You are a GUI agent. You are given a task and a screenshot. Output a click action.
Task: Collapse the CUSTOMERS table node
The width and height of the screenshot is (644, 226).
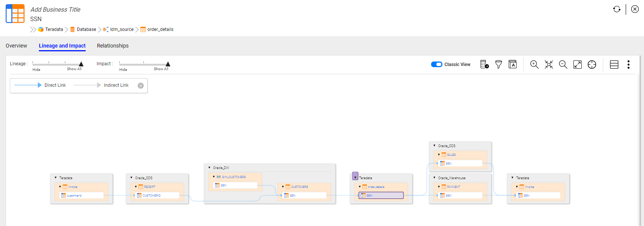pyautogui.click(x=283, y=187)
